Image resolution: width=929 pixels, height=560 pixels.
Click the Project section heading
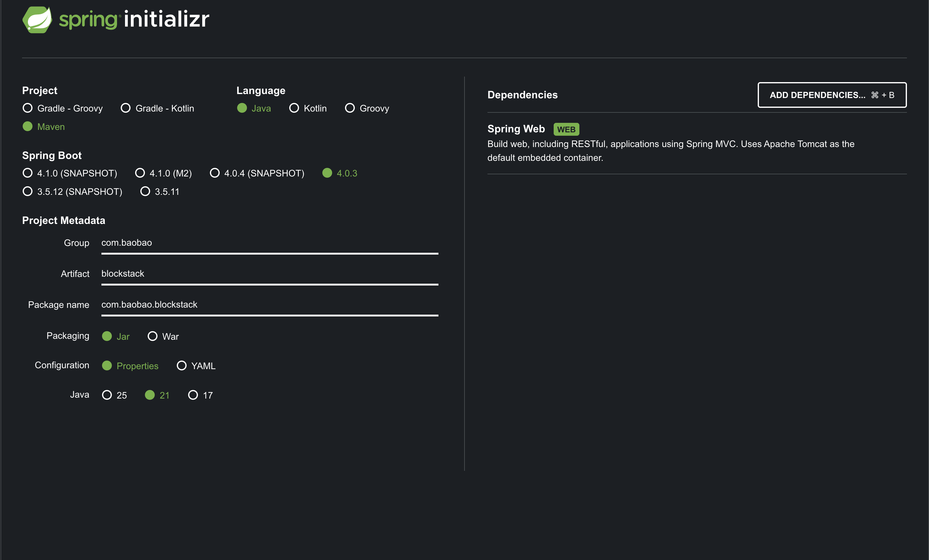click(x=40, y=90)
